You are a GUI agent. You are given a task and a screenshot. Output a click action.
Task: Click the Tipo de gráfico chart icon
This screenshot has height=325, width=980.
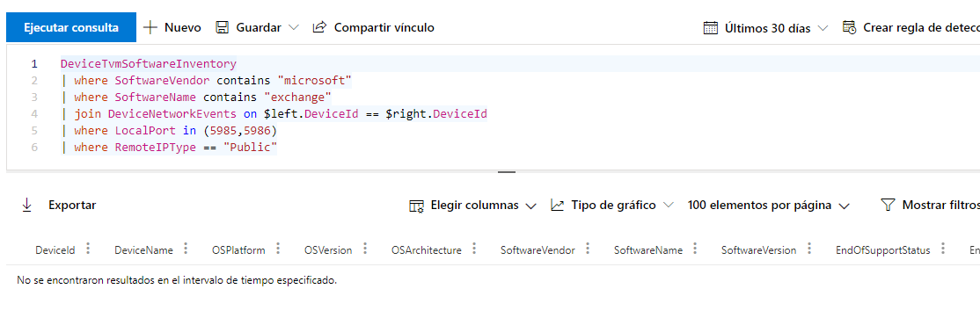(x=558, y=206)
